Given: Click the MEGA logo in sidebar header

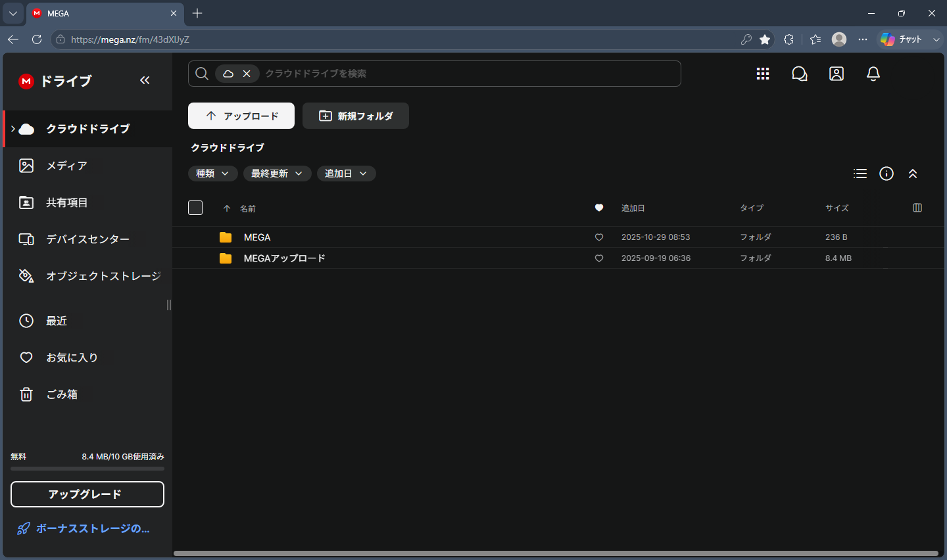Looking at the screenshot, I should (26, 81).
